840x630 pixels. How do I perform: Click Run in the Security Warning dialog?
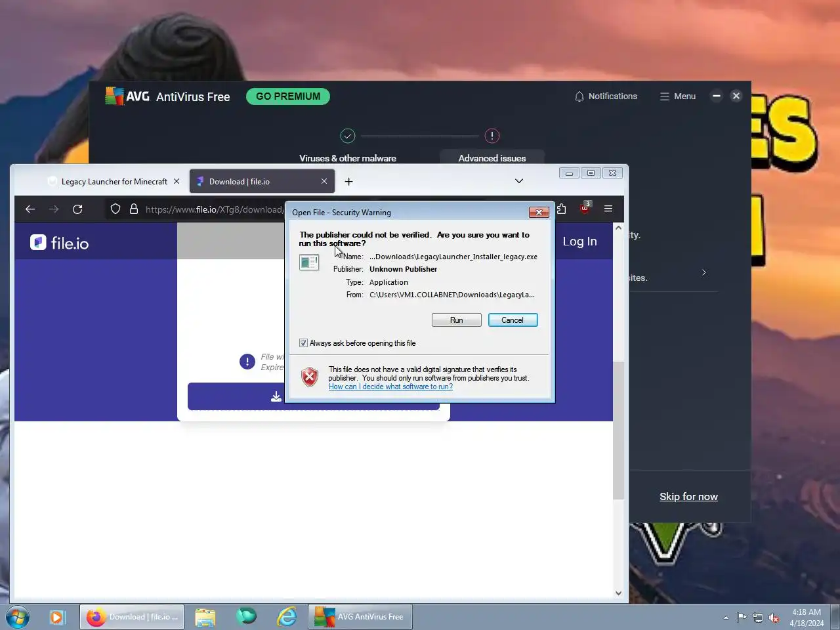coord(456,320)
